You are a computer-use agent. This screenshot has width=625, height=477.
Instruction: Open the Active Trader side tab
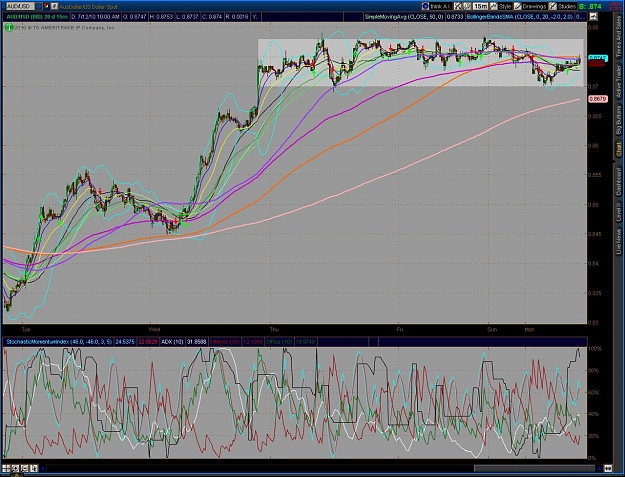618,82
